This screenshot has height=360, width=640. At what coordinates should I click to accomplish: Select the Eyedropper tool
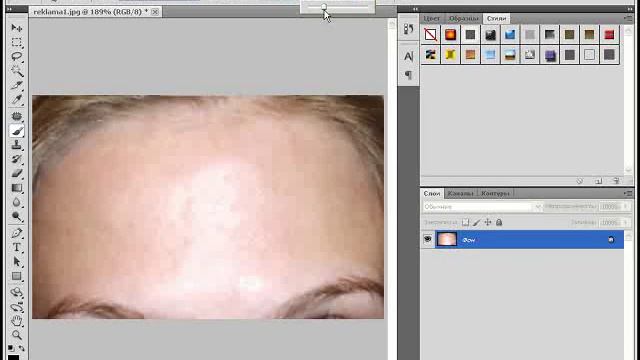click(17, 100)
